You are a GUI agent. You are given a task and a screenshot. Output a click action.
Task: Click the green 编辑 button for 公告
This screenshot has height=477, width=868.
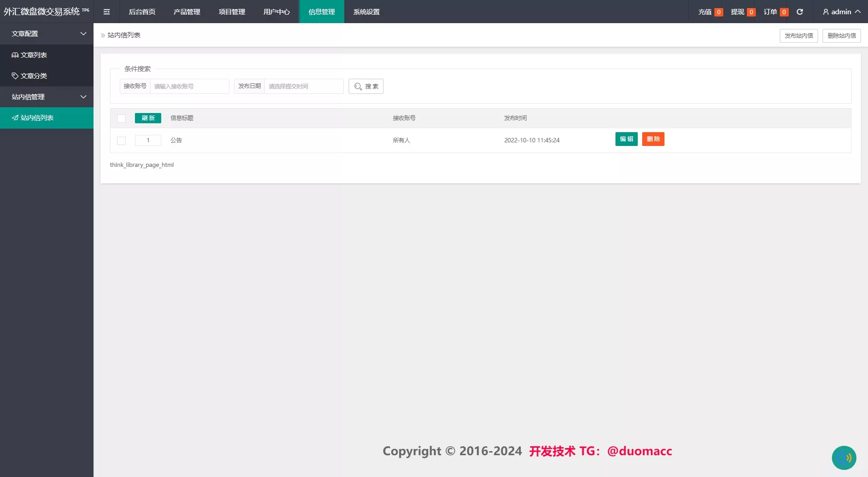626,139
